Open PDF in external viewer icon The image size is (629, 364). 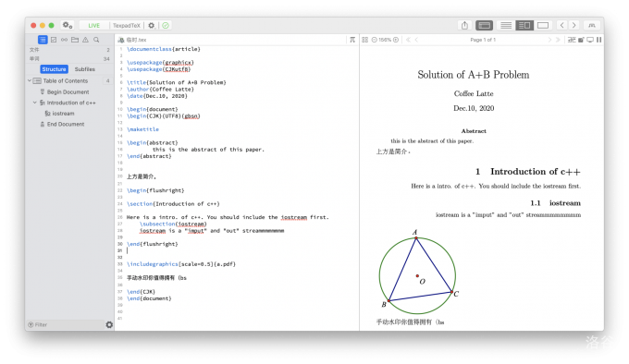(x=581, y=40)
